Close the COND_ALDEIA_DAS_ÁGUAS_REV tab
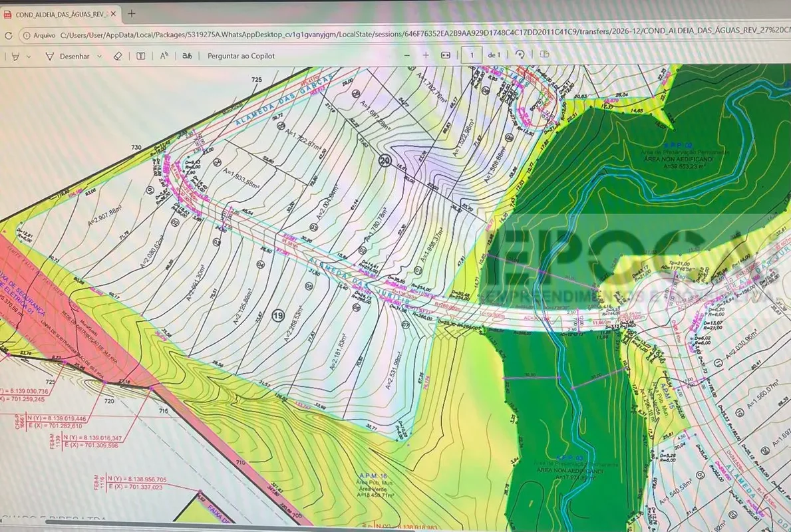Image resolution: width=791 pixels, height=532 pixels. pos(113,14)
